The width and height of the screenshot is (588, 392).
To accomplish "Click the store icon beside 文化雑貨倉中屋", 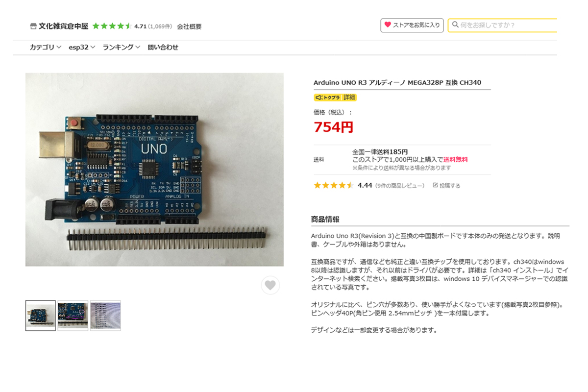I will pos(33,26).
